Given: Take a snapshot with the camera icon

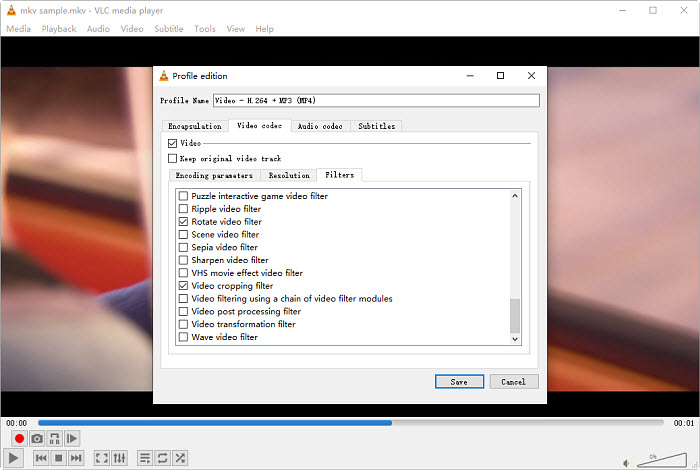Looking at the screenshot, I should pyautogui.click(x=37, y=439).
